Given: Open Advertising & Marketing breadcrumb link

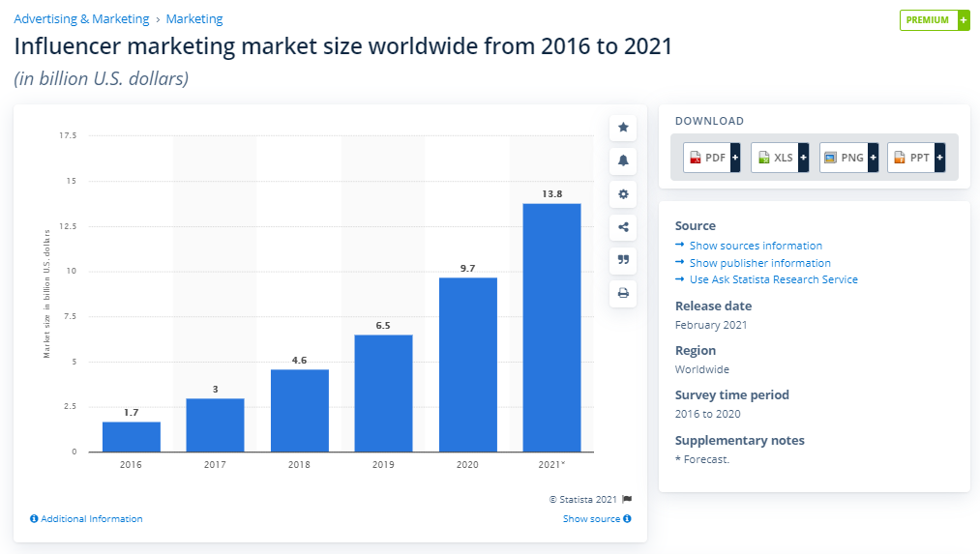Looking at the screenshot, I should point(81,18).
